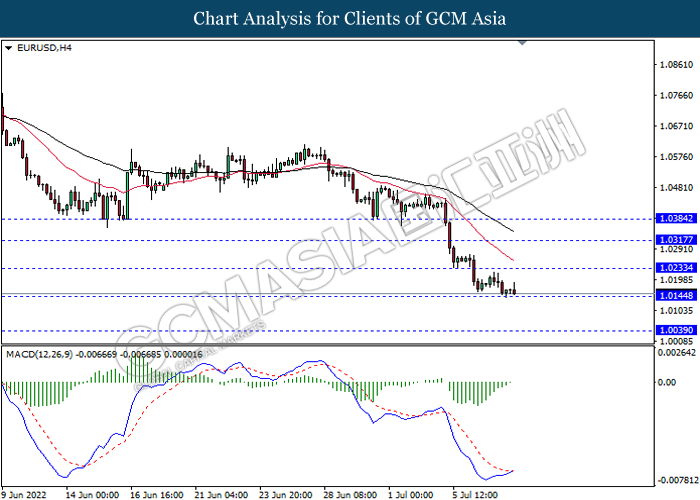Click the EURUSD,H4 chart label
Viewport: 700px width, 500px height.
[x=44, y=48]
